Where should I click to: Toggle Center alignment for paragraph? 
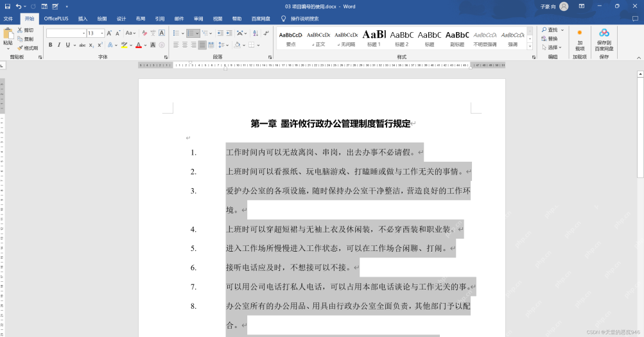tap(185, 45)
